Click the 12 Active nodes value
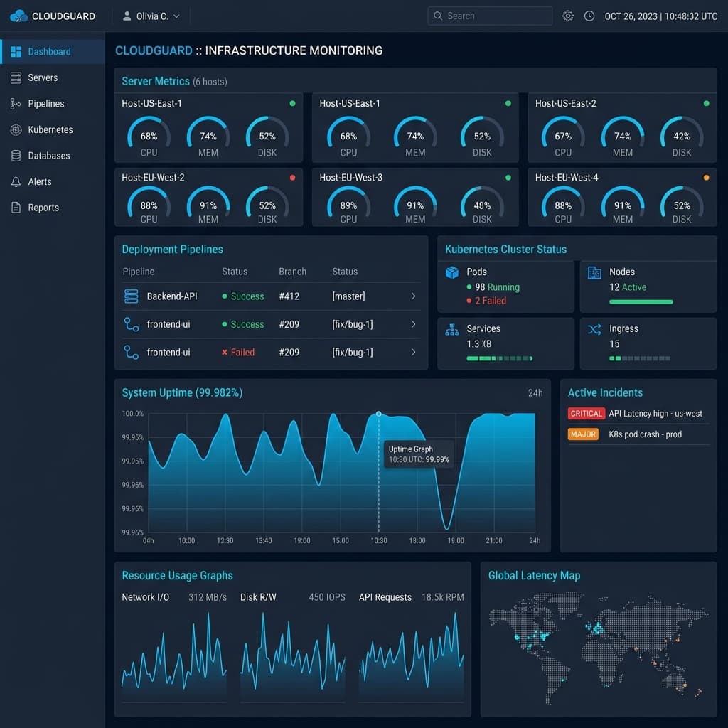Image resolution: width=728 pixels, height=728 pixels. [x=628, y=287]
